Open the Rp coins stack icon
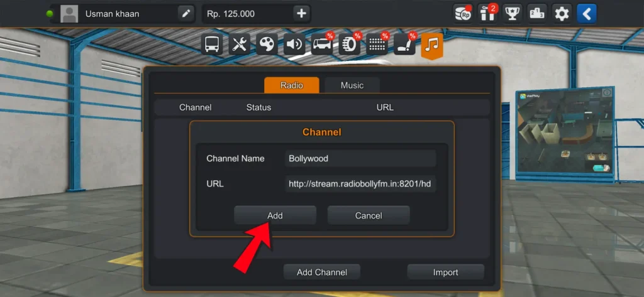This screenshot has height=297, width=644. coord(463,14)
